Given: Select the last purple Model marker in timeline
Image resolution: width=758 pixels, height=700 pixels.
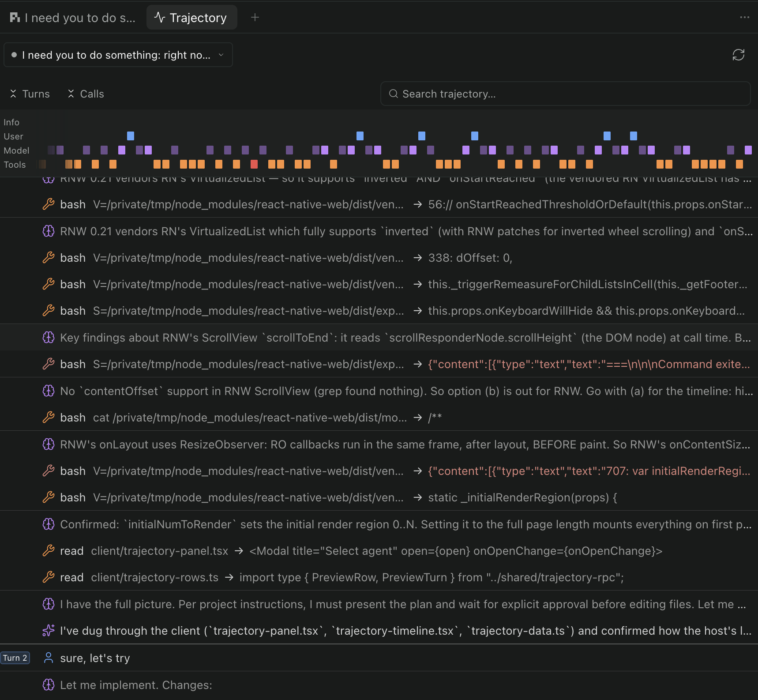Looking at the screenshot, I should [748, 150].
